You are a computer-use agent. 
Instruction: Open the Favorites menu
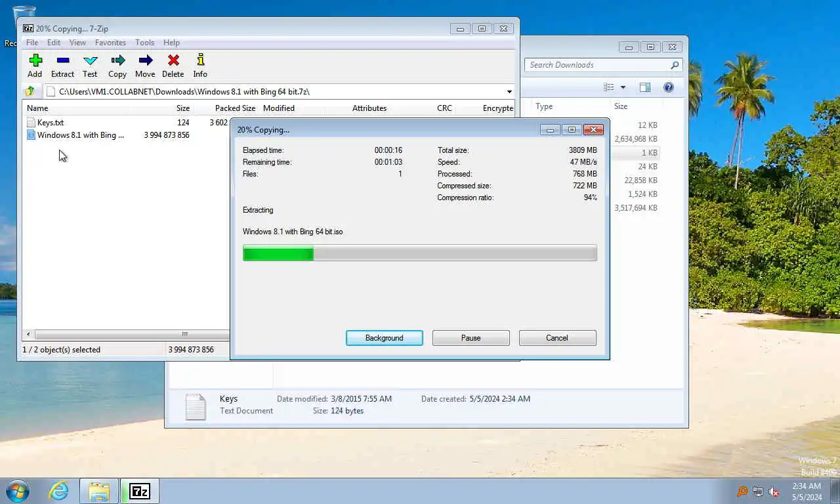tap(110, 43)
